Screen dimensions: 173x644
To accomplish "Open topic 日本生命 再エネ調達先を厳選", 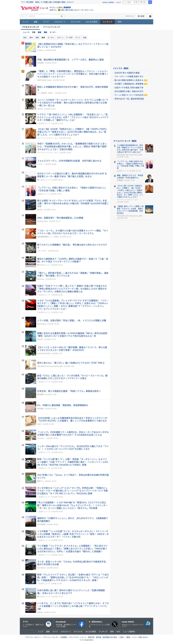I will click(127, 73).
